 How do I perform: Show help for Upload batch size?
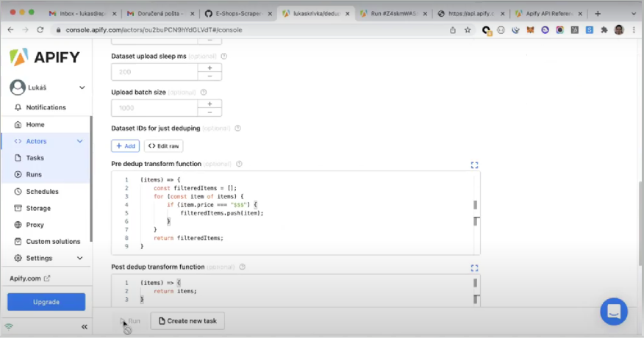coord(204,93)
